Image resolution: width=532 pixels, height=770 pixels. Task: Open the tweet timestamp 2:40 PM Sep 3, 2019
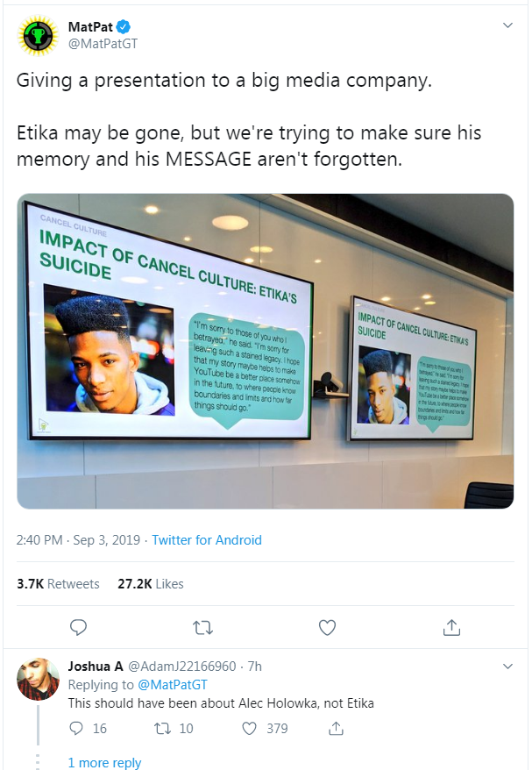coord(78,539)
